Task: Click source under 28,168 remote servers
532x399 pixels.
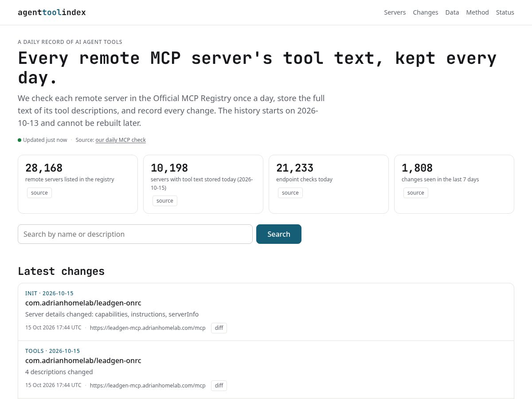Action: pos(39,193)
